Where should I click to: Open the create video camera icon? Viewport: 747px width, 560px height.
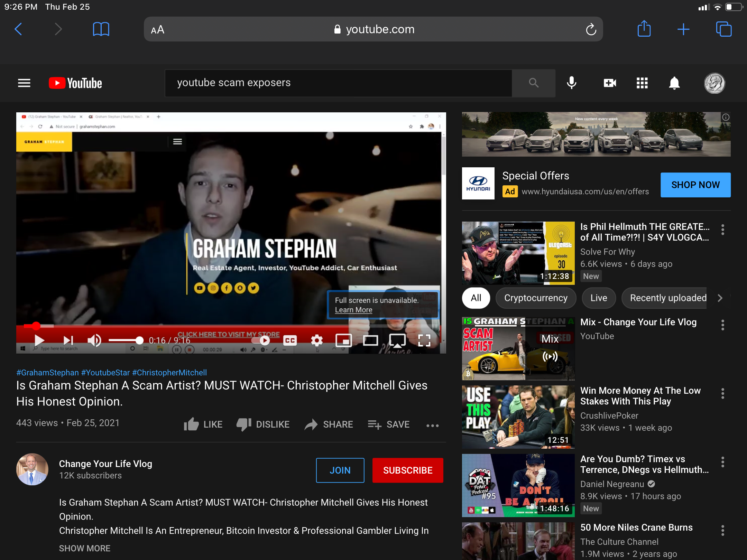coord(610,83)
